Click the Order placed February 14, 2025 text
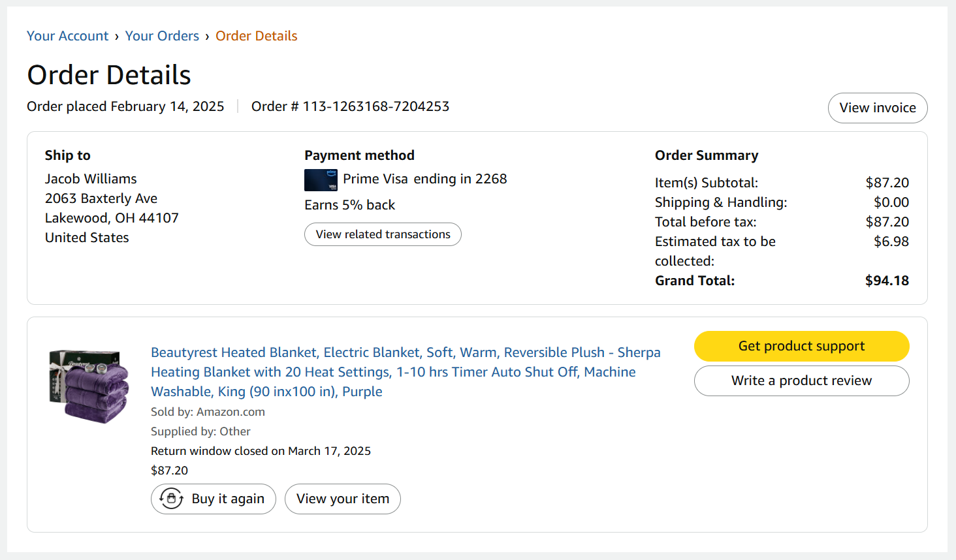The height and width of the screenshot is (560, 956). (125, 106)
